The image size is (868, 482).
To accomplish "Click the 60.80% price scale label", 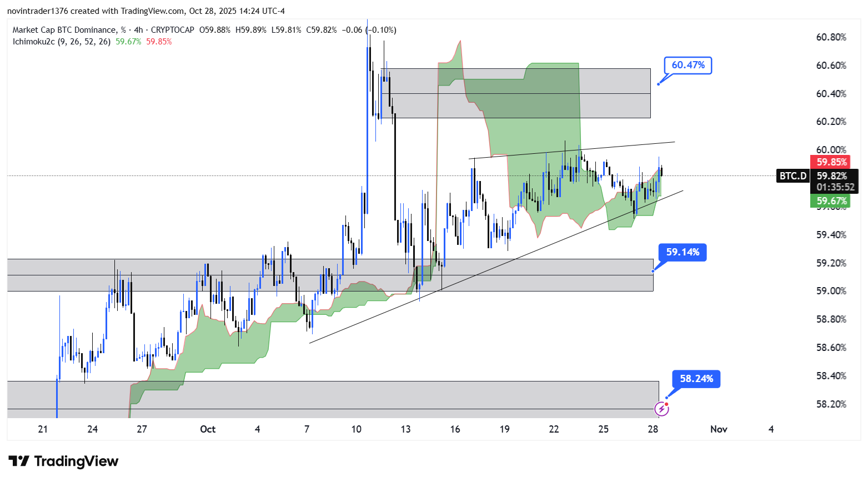I will coord(831,37).
